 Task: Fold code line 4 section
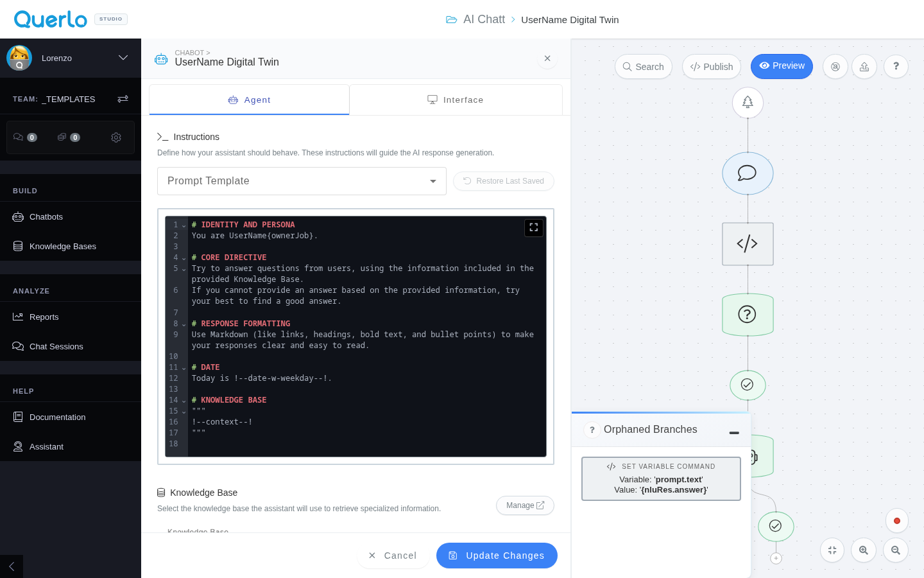coord(184,258)
